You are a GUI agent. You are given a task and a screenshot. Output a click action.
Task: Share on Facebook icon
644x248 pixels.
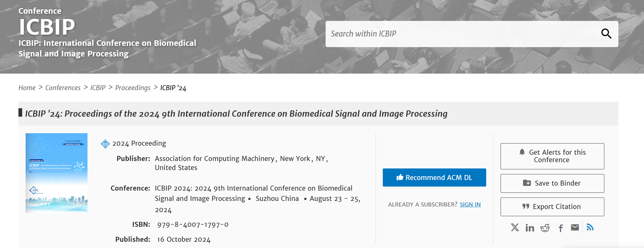561,228
